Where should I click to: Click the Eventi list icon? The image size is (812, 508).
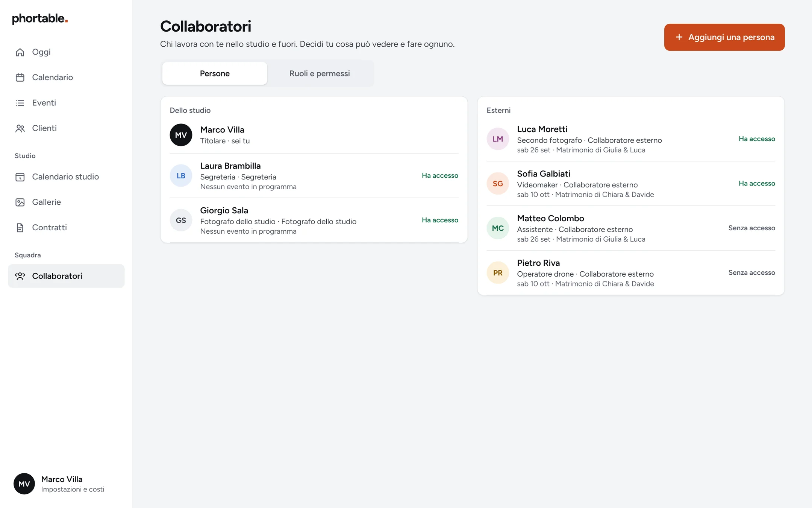point(20,103)
